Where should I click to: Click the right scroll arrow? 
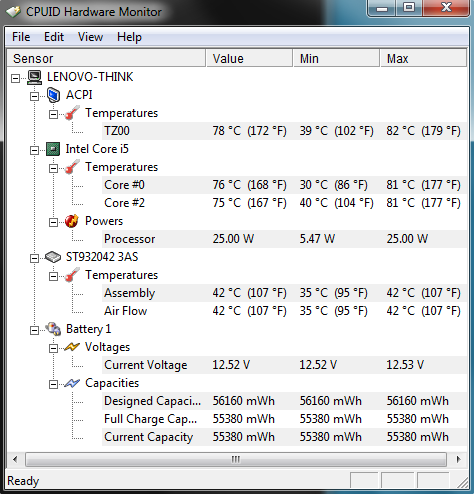pos(458,459)
